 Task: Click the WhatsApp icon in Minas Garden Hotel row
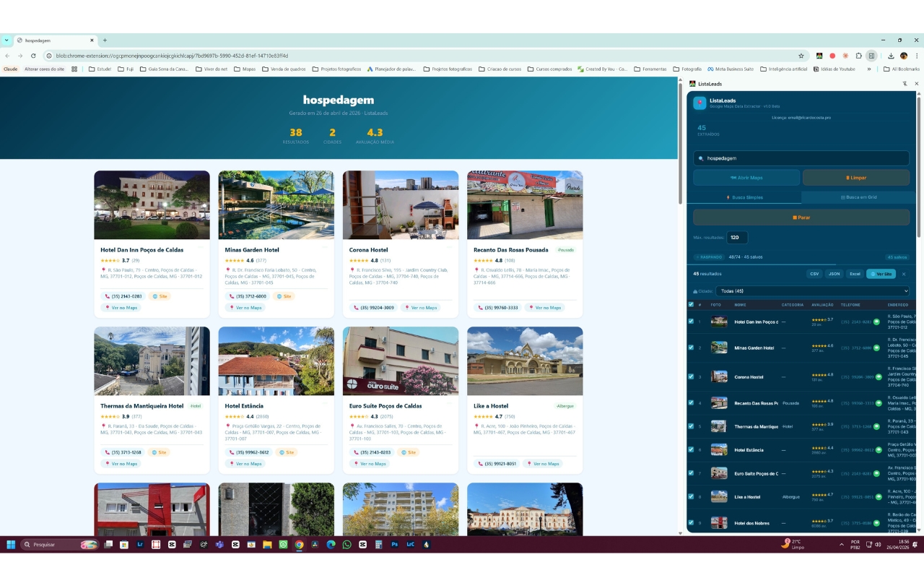coord(876,348)
